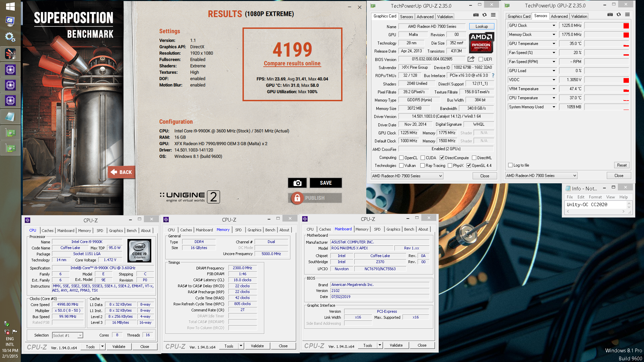Open the Format menu in Notepad
Screen dimensions: 644x362
tap(595, 197)
